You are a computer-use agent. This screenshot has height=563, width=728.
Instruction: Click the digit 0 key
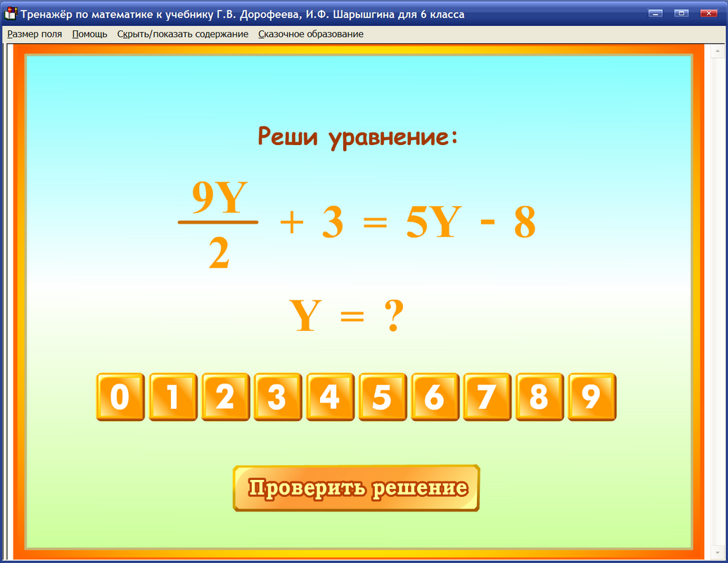click(x=120, y=397)
